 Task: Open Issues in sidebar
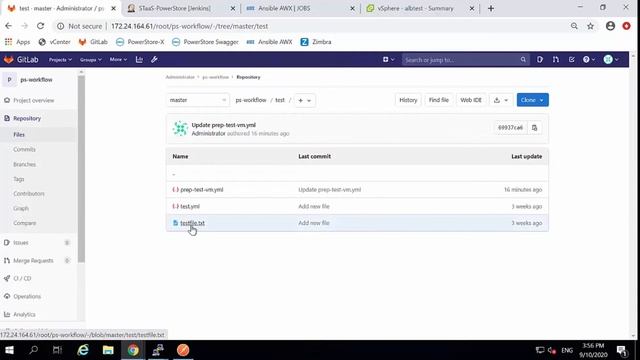pos(20,243)
